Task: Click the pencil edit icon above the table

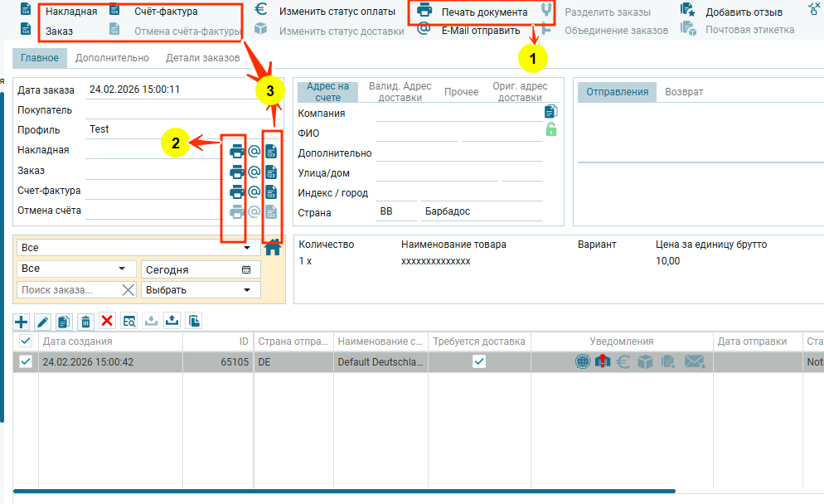Action: [x=42, y=321]
